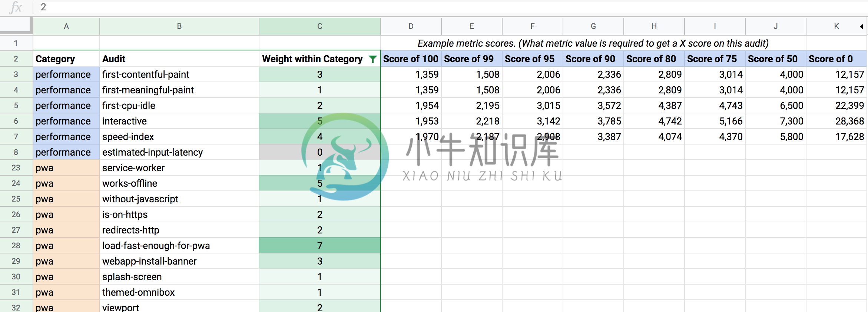Select the themed-omnibox cell
The image size is (868, 312).
179,292
